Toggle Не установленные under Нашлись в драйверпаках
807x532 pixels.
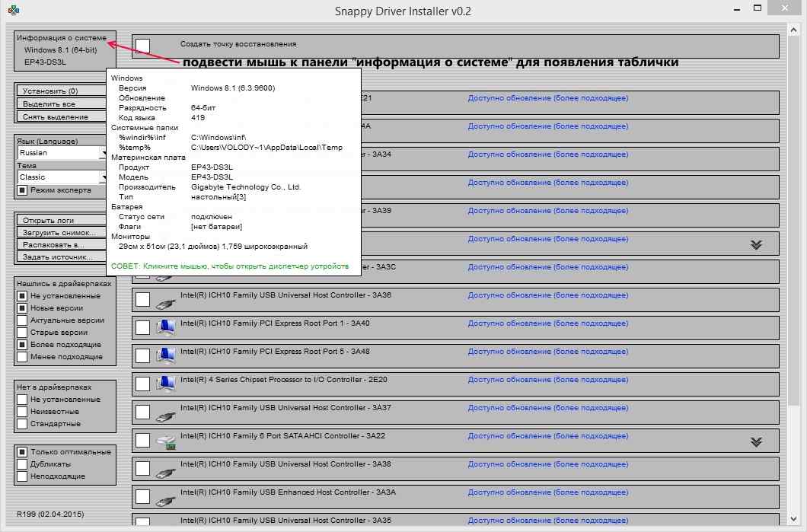point(21,296)
